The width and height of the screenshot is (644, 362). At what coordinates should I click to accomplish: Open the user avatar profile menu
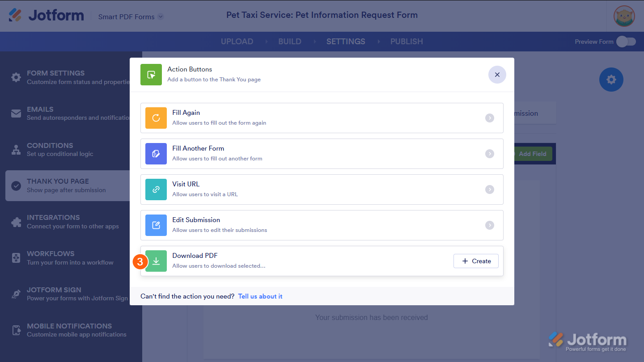click(624, 16)
